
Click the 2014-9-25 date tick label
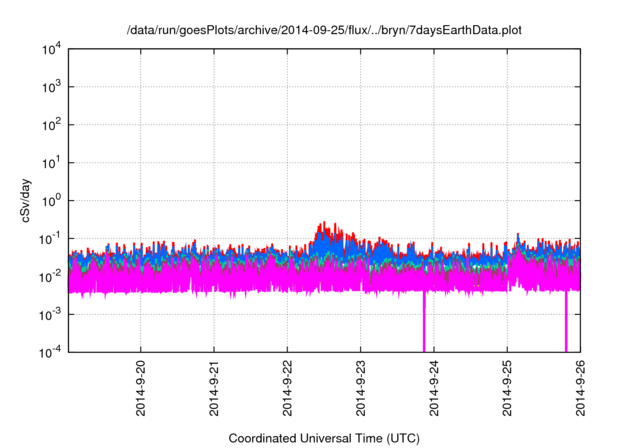click(507, 388)
